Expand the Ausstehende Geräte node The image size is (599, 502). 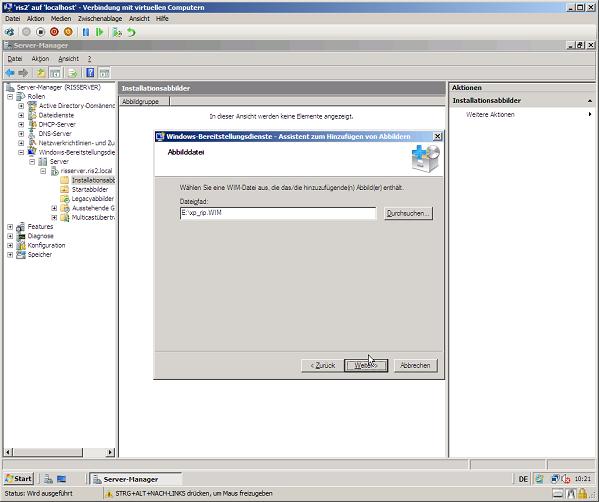54,208
